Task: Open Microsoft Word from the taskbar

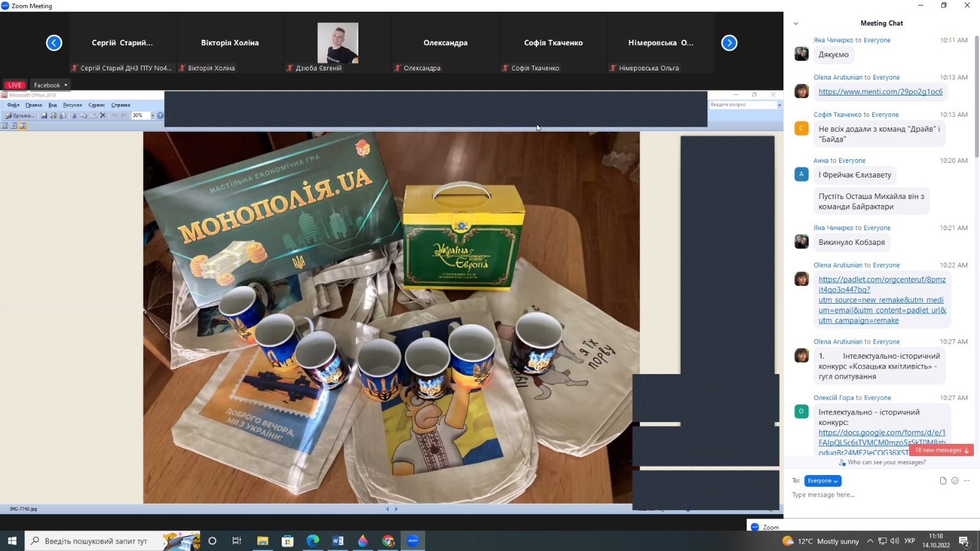Action: (x=337, y=541)
